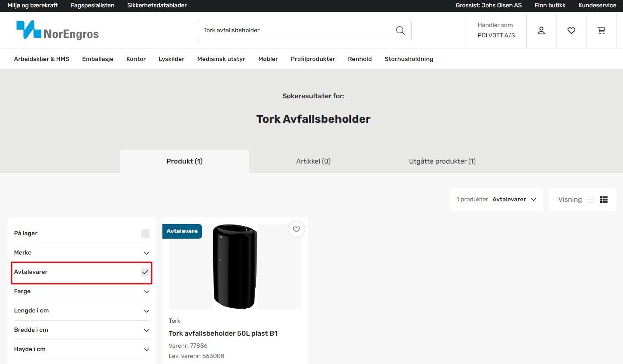Open the favorites heart icon in header

coord(571,30)
